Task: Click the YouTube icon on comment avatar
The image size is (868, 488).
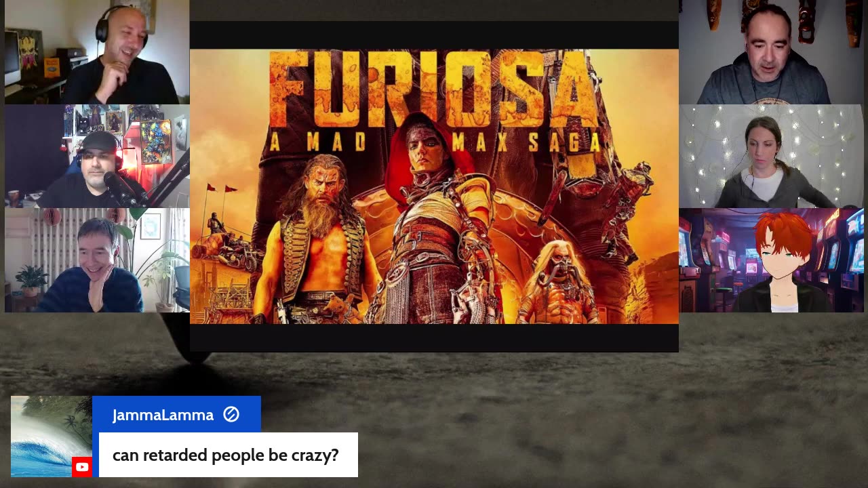Action: [82, 467]
